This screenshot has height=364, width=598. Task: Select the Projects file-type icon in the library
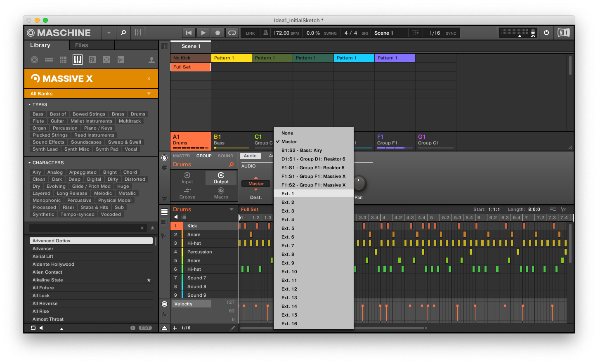click(35, 60)
